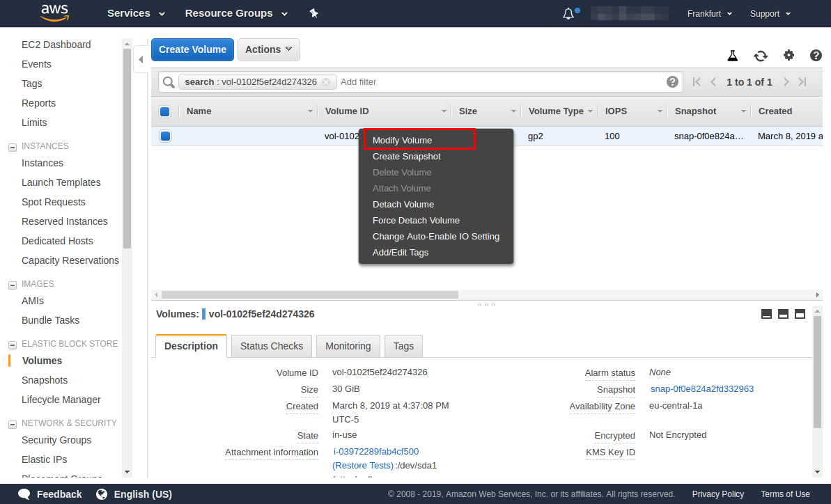This screenshot has width=831, height=504.
Task: Click the search magnifier icon
Action: click(x=168, y=81)
